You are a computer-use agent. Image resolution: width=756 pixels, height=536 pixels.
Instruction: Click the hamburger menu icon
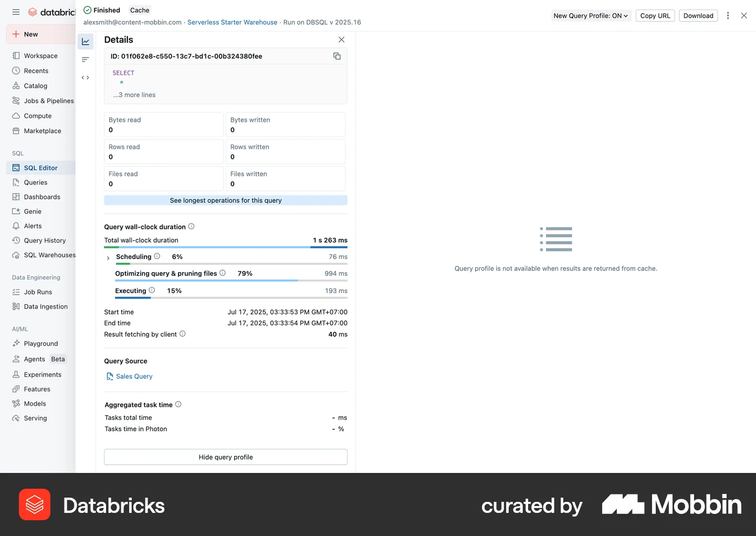point(16,12)
